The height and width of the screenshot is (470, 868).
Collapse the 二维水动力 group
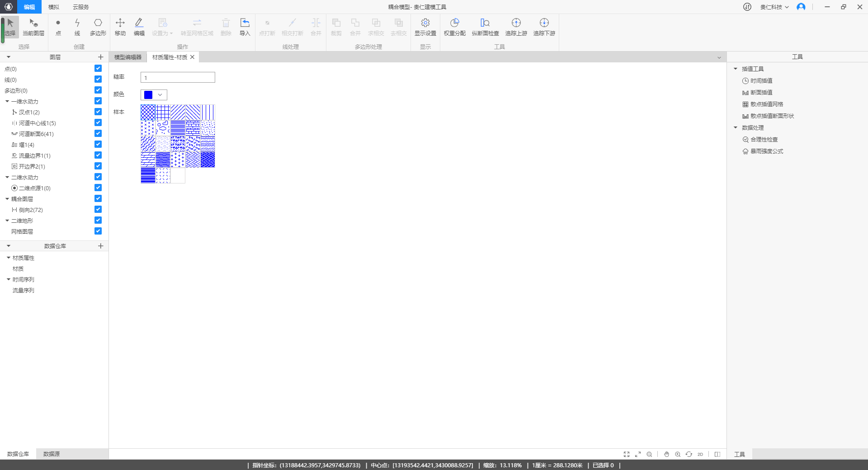click(x=7, y=177)
